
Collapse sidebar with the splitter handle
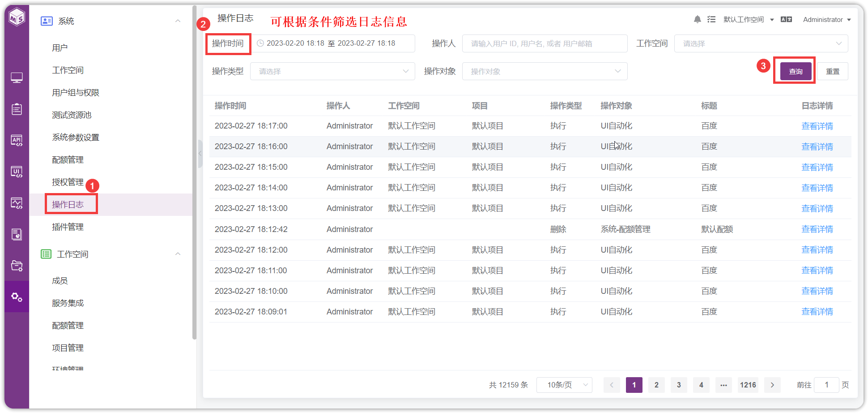[x=200, y=153]
